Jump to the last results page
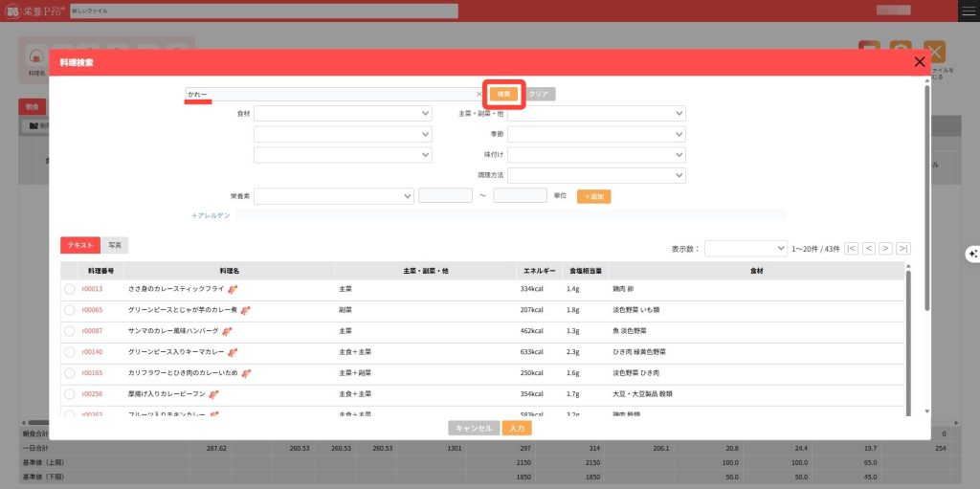The image size is (980, 489). point(903,249)
